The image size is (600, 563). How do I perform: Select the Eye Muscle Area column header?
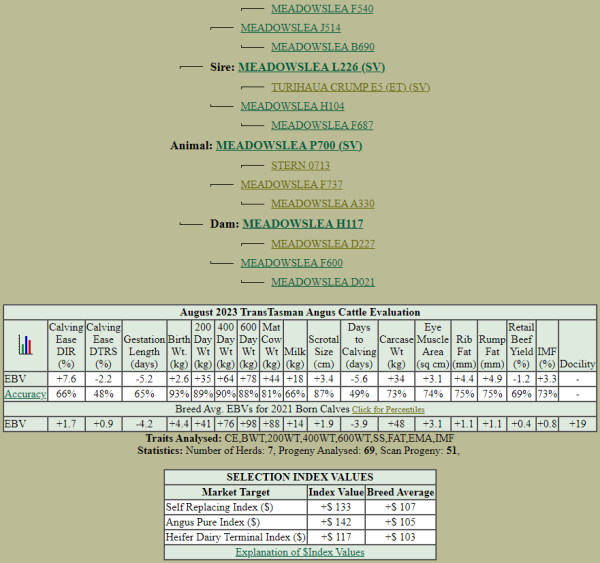[432, 346]
